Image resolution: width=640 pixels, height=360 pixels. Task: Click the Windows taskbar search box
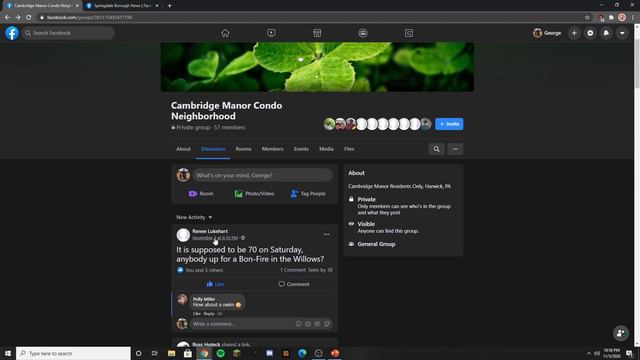73,353
